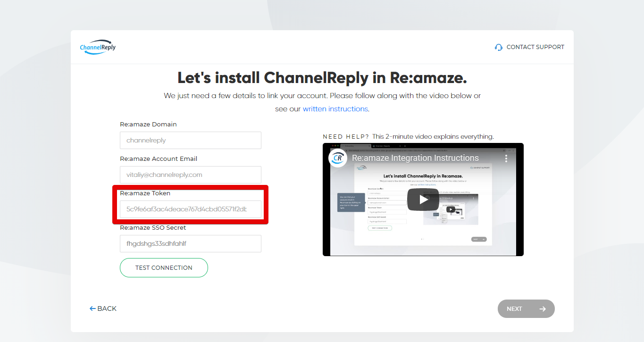Screen dimensions: 644x342
Task: Focus the Re:amaze Account Email field
Action: [191, 175]
